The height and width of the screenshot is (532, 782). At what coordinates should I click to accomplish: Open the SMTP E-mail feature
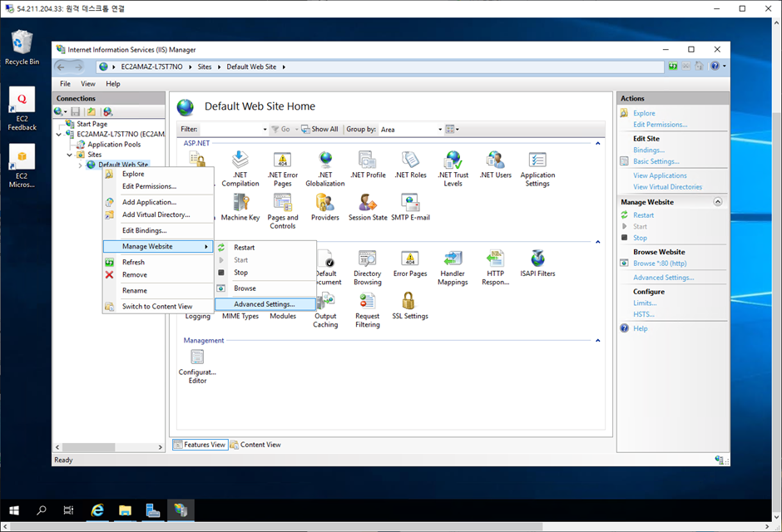tap(410, 207)
